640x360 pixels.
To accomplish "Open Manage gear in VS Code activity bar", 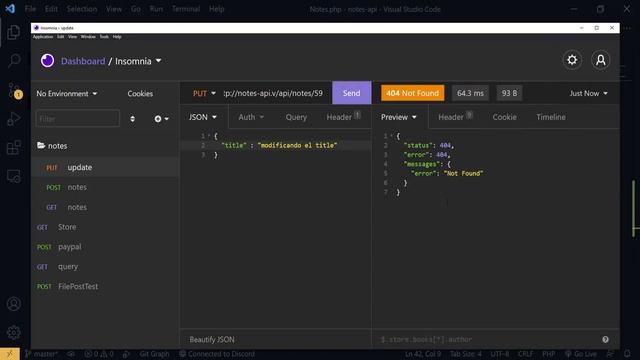I will [13, 332].
